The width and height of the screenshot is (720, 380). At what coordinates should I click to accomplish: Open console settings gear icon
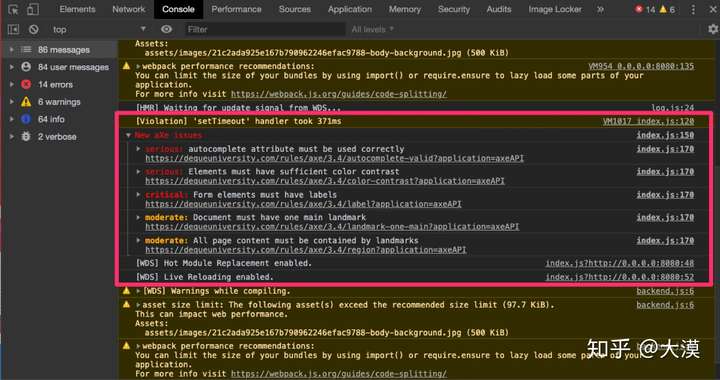pyautogui.click(x=713, y=29)
